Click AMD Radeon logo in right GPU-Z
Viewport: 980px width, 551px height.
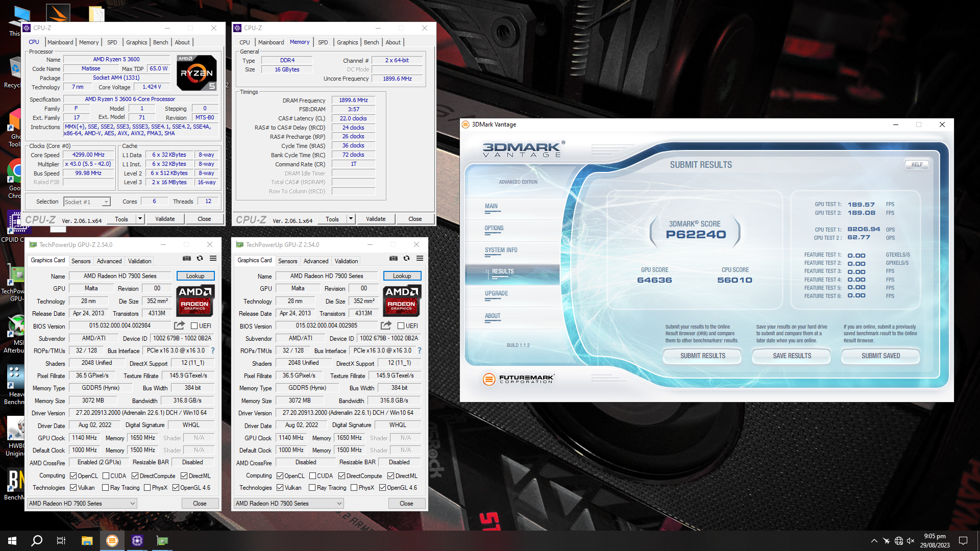pos(402,300)
